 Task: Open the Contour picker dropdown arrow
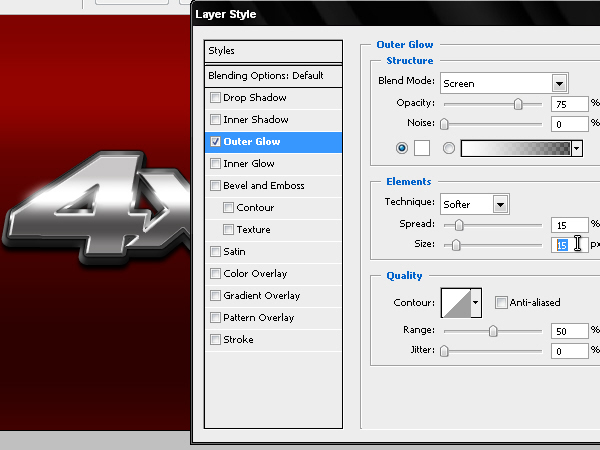(476, 302)
